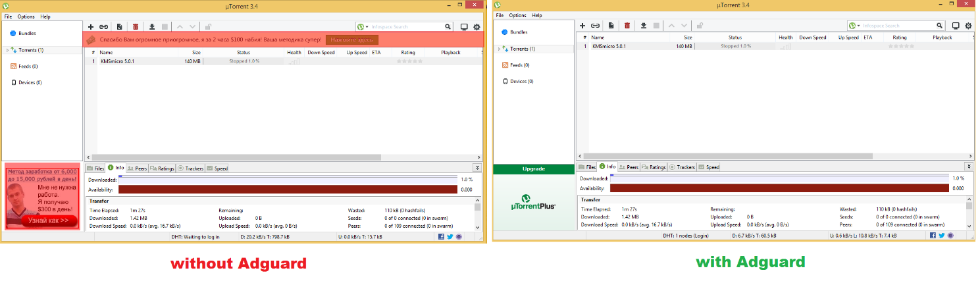
Task: Switch to Trackers tab in right window
Action: click(x=681, y=167)
